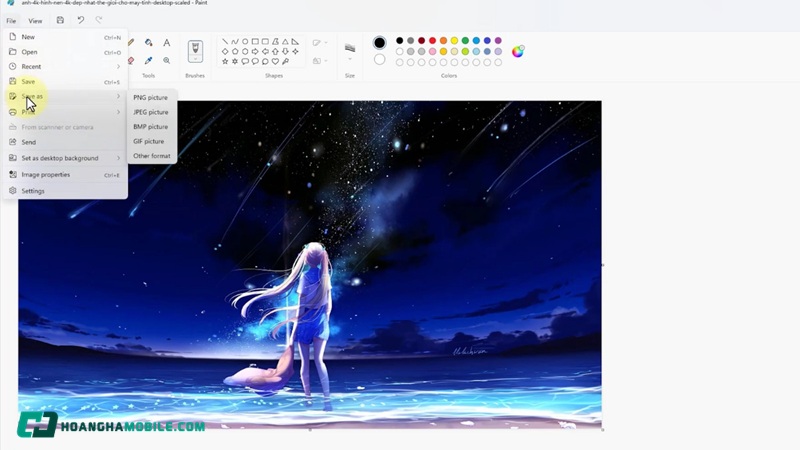This screenshot has height=450, width=800.
Task: Pick the purple palette color
Action: pos(498,40)
